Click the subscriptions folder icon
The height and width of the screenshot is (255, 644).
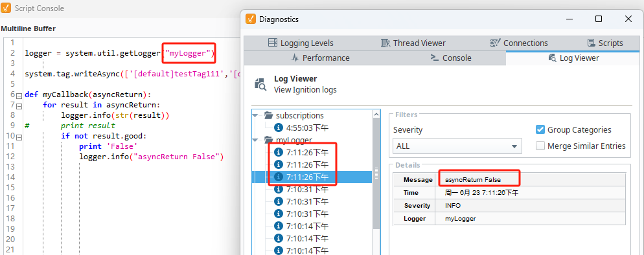pyautogui.click(x=269, y=115)
